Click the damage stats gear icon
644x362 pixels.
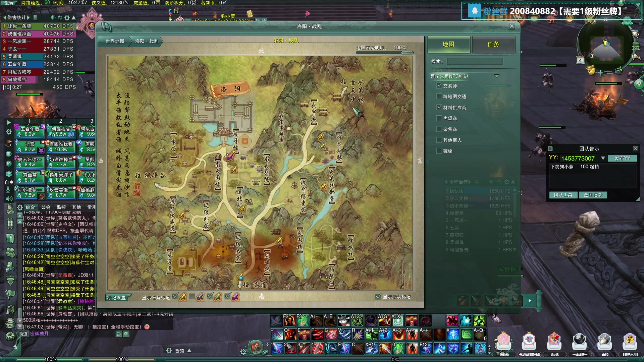click(x=67, y=17)
